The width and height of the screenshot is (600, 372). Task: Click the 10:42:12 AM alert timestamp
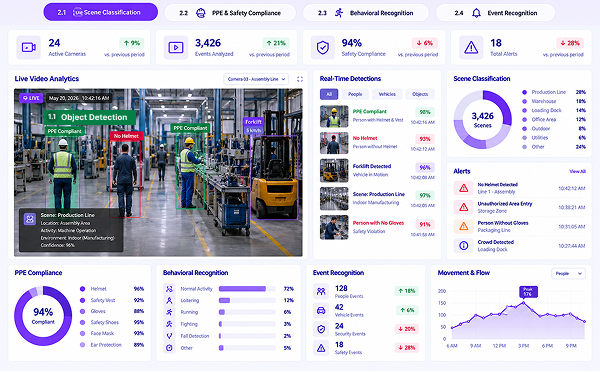(x=571, y=188)
